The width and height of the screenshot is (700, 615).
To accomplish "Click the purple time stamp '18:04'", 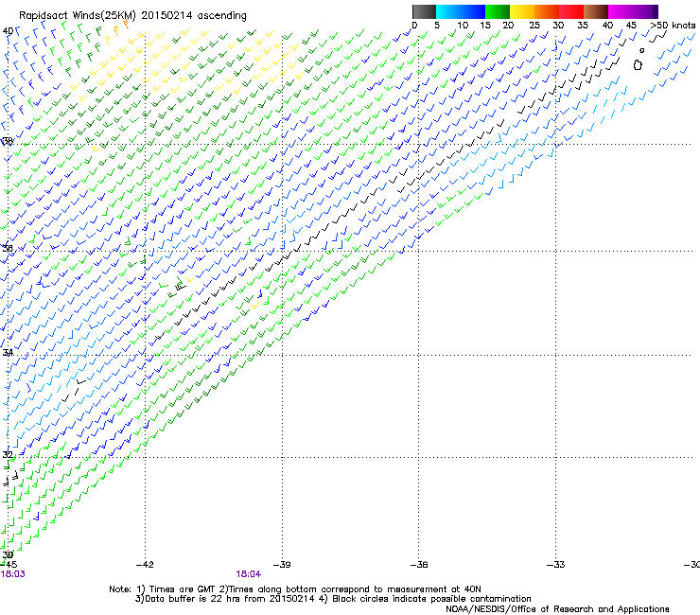I will (249, 574).
